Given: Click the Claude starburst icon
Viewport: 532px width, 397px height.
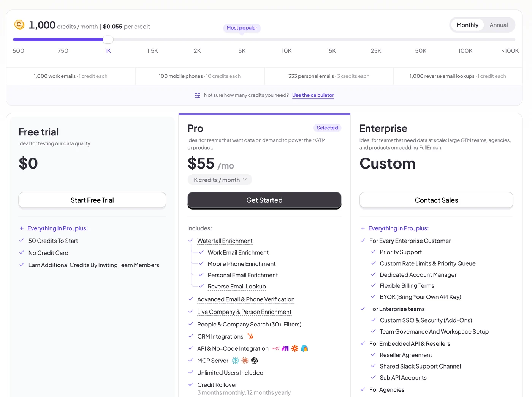Looking at the screenshot, I should point(245,361).
